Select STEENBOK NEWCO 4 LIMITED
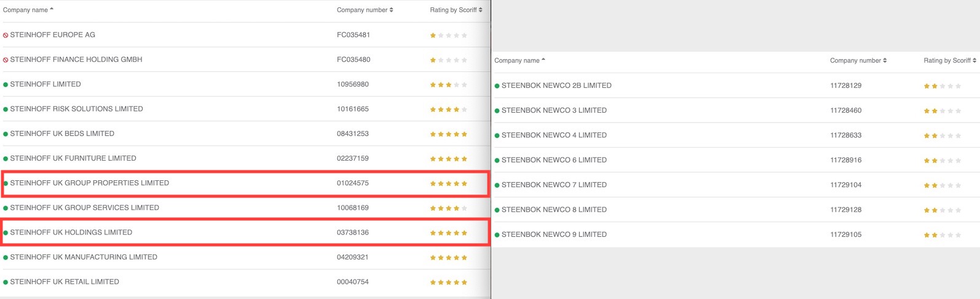This screenshot has width=980, height=299. (554, 135)
